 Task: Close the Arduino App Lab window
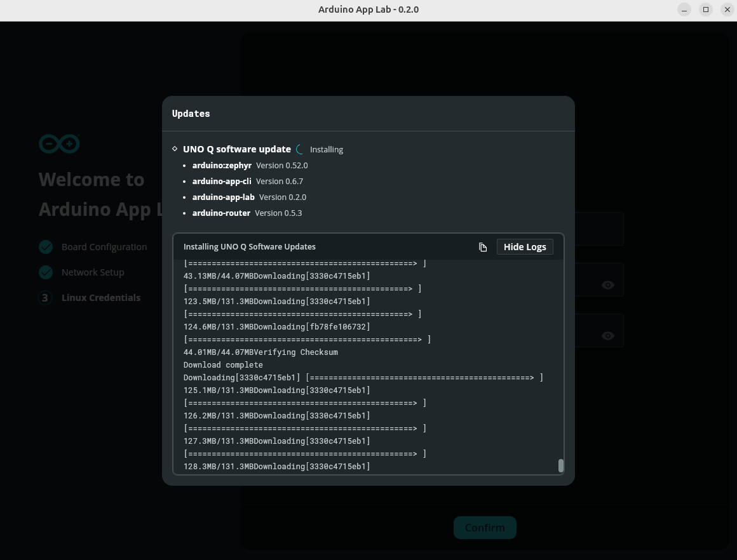pos(727,10)
